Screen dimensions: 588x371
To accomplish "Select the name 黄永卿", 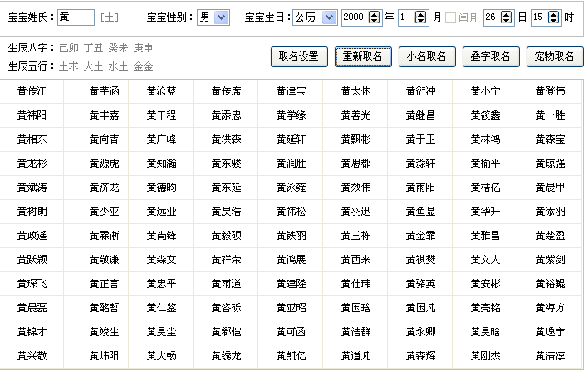I will point(420,332).
